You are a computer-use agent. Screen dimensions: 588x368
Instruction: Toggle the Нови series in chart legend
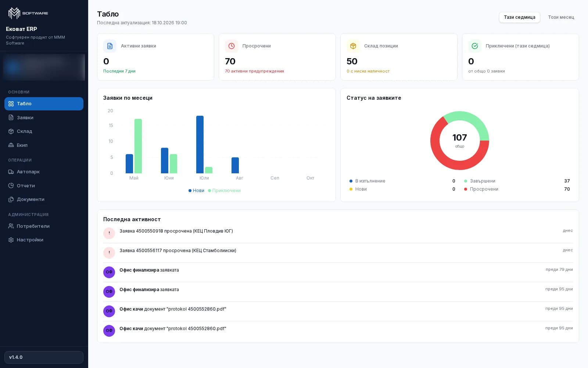pyautogui.click(x=196, y=191)
